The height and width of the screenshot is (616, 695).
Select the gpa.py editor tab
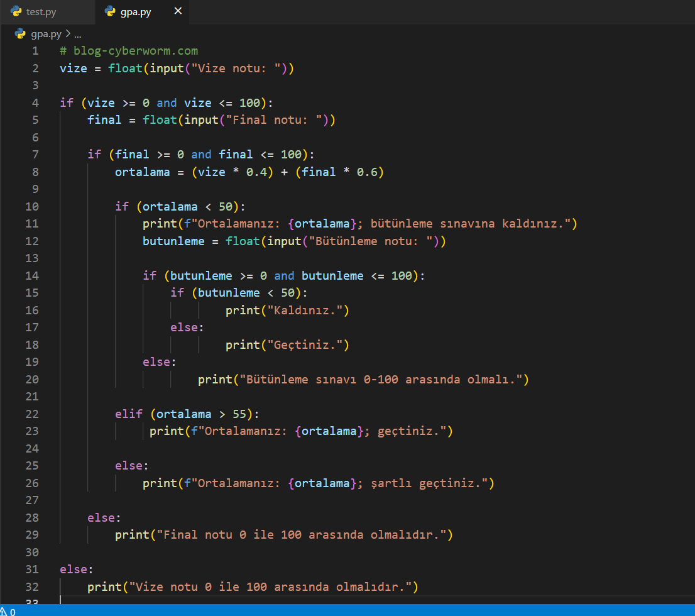click(x=135, y=12)
